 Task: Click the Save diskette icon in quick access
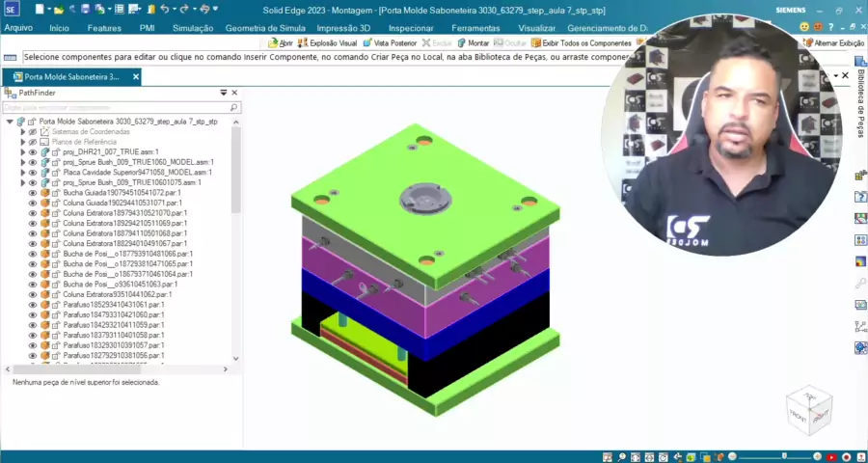(85, 9)
